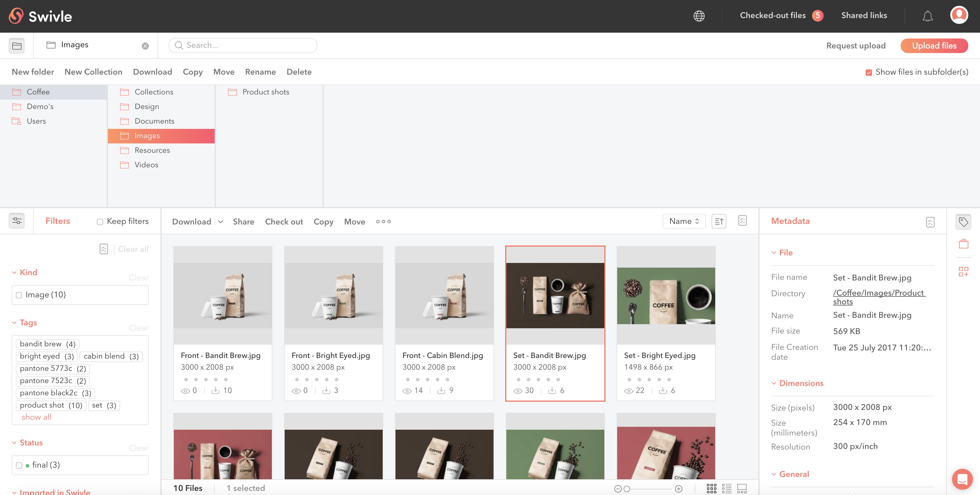Open notifications bell icon

click(927, 15)
